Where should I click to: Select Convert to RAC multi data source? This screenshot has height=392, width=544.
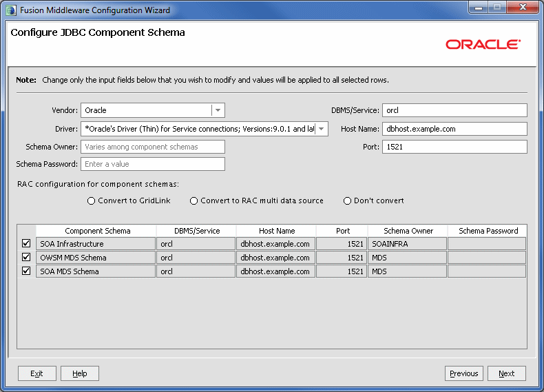(193, 200)
